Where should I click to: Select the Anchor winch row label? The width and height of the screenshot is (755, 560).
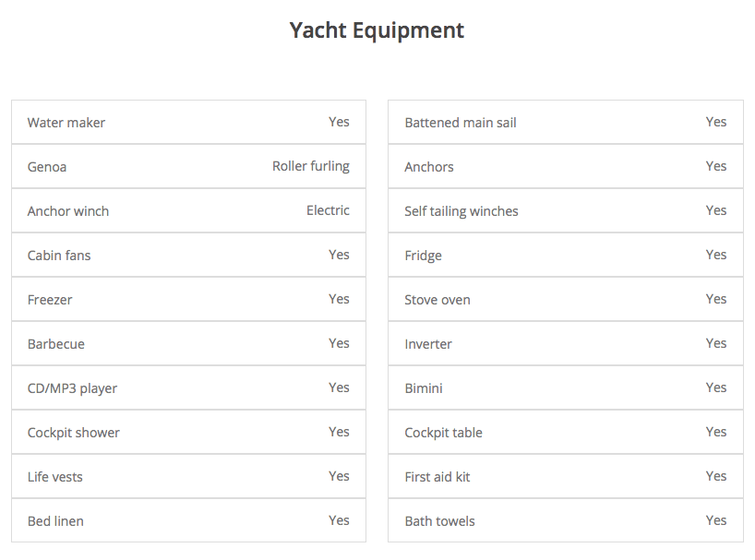(68, 211)
